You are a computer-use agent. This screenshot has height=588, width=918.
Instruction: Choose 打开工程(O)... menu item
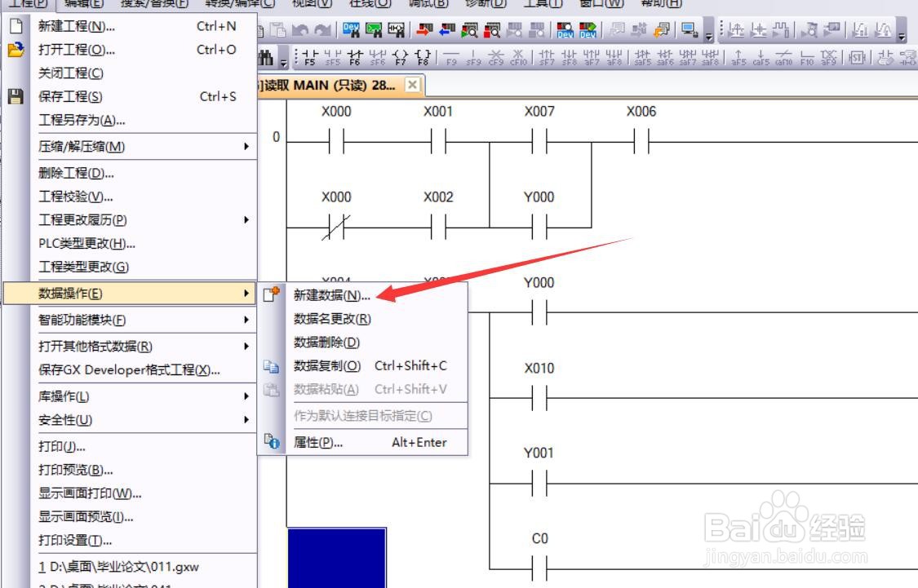[x=130, y=50]
